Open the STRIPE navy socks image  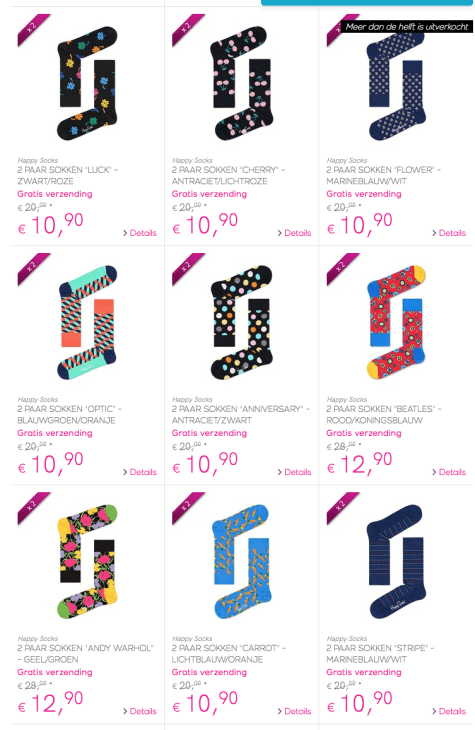[396, 562]
